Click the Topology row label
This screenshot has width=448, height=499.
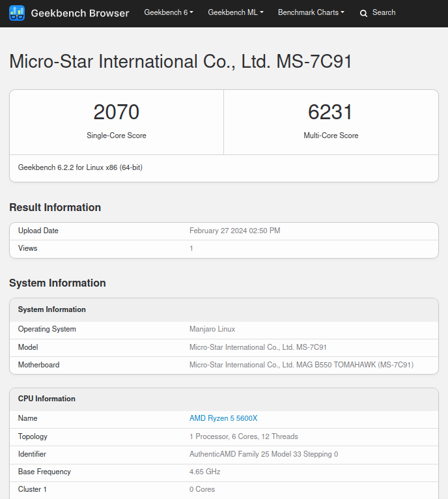click(x=33, y=436)
